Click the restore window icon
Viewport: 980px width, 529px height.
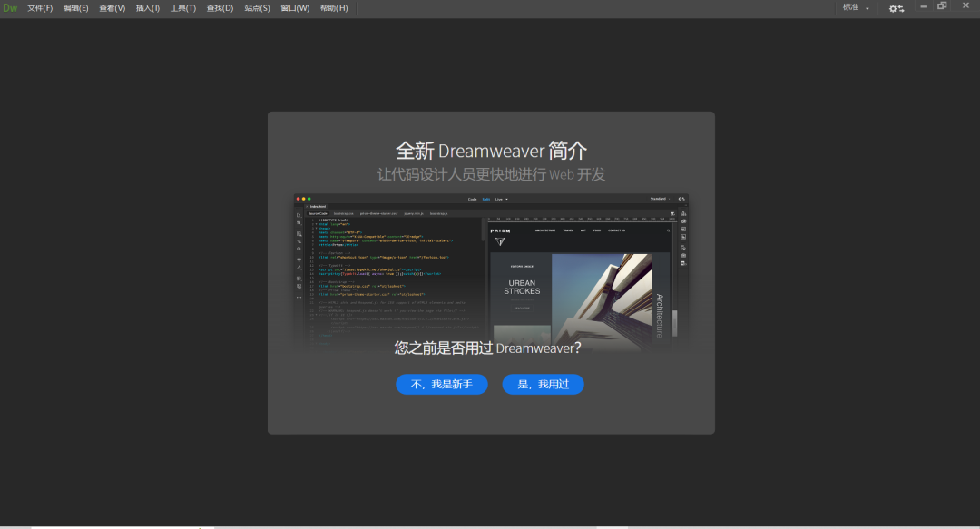pyautogui.click(x=943, y=7)
